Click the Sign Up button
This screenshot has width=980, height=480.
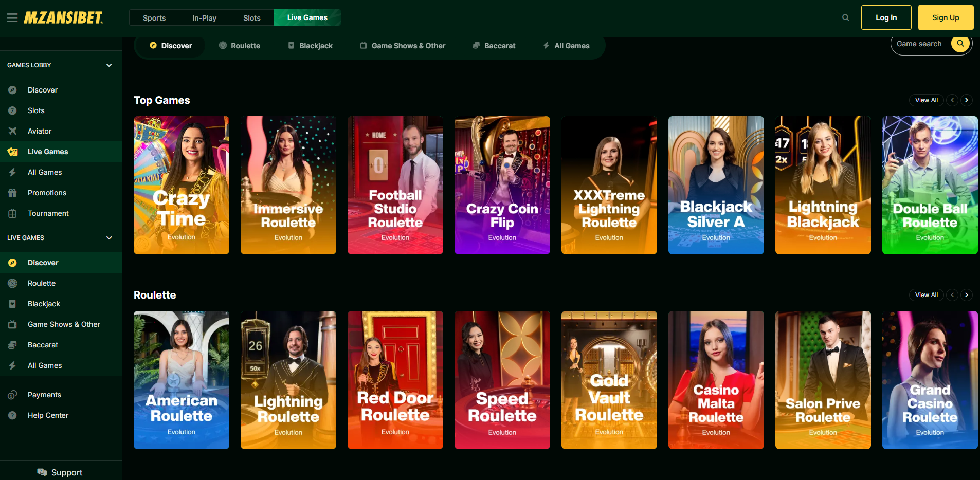pos(945,17)
